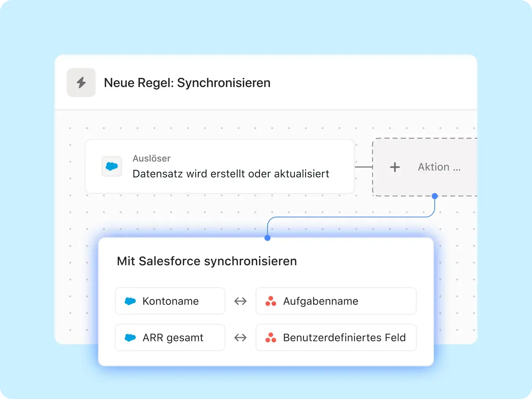Click the Asana icon next to Aufgabenname

[x=271, y=301]
